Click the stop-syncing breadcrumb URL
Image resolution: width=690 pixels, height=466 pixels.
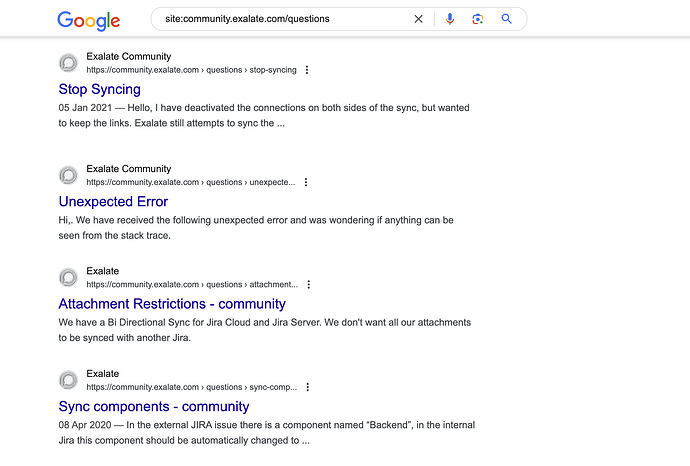coord(191,70)
